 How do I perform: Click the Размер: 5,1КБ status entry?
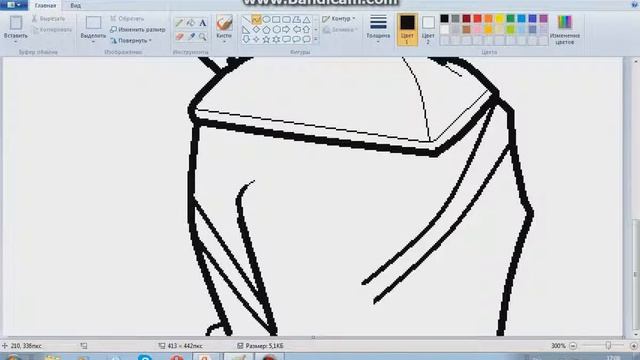(264, 346)
